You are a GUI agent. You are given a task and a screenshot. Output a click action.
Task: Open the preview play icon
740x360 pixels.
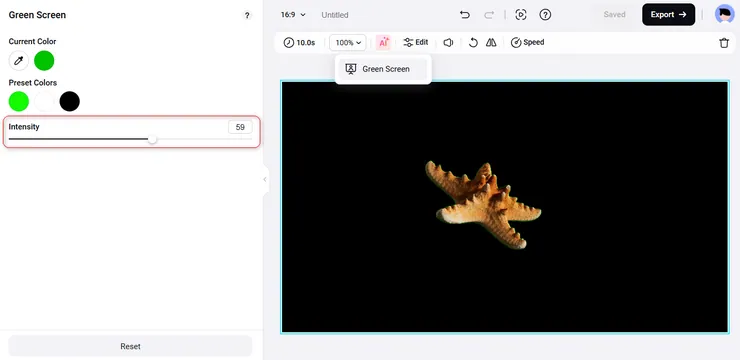pos(521,15)
